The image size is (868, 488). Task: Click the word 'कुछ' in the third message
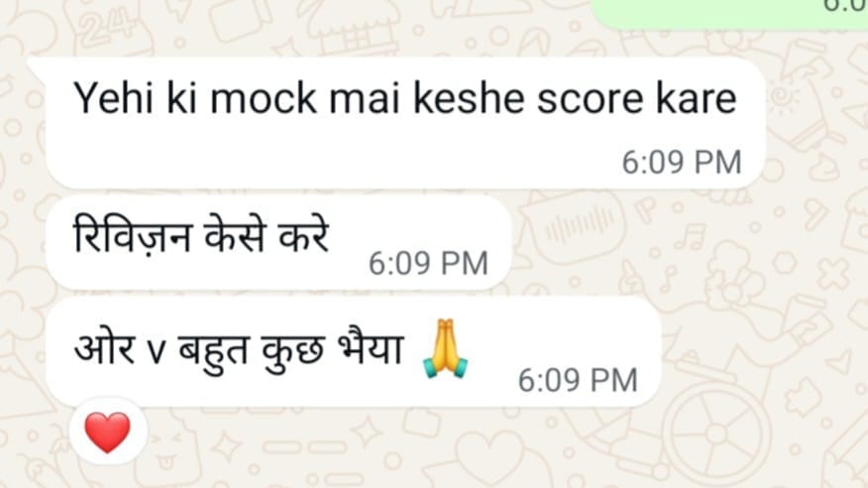tap(292, 353)
